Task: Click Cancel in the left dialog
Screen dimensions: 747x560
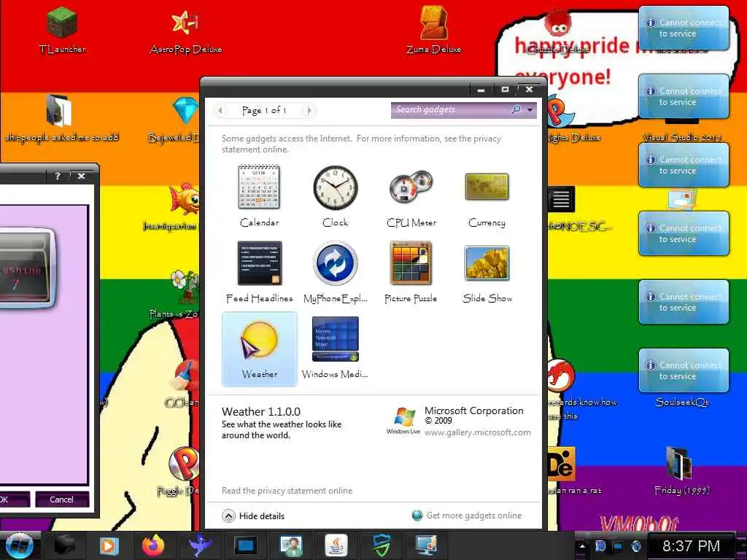Action: (62, 499)
